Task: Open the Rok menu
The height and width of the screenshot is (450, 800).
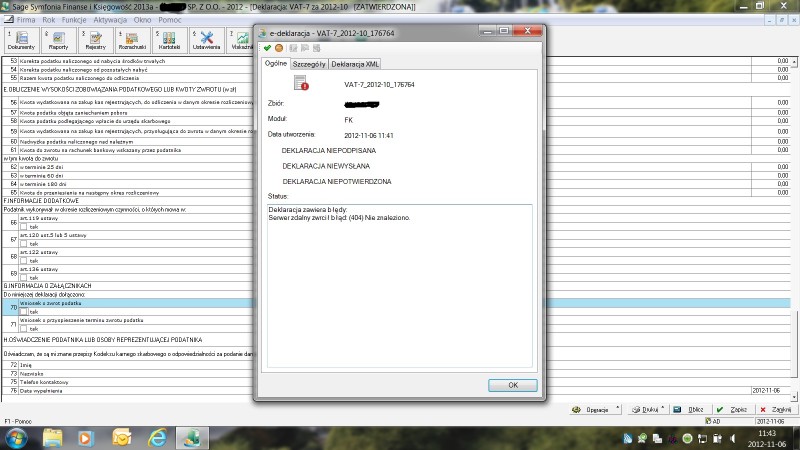Action: point(48,20)
